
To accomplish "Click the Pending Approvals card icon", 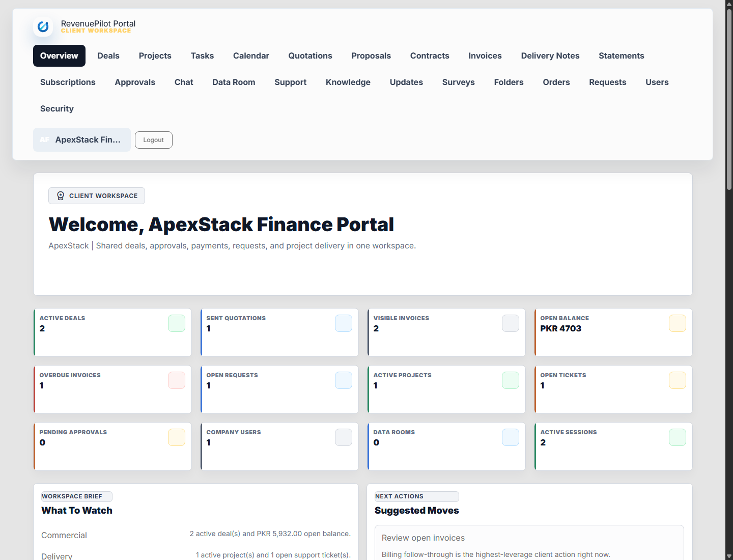I will 177,437.
